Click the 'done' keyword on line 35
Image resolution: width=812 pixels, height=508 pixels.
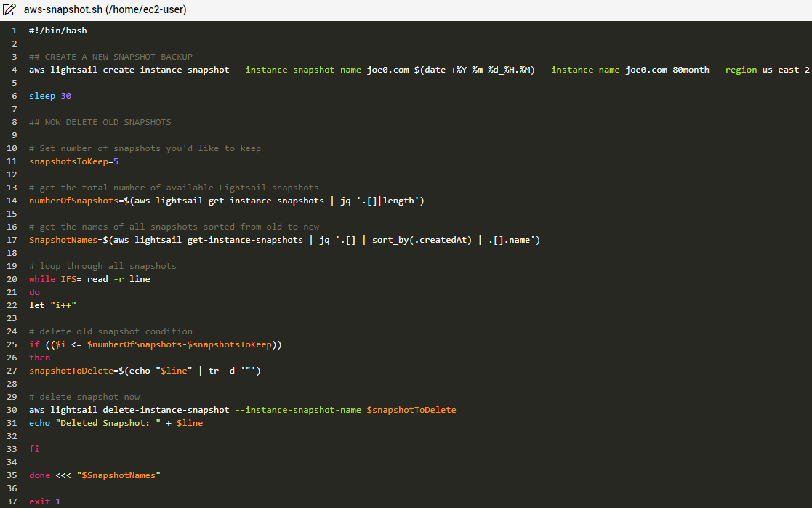point(39,475)
